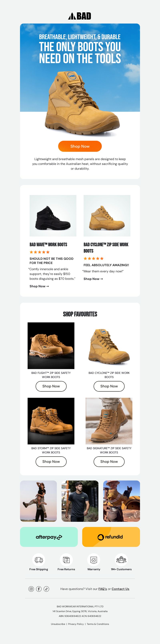Image resolution: width=160 pixels, height=644 pixels.
Task: Open the Privacy Policy link
Action: pos(76,624)
